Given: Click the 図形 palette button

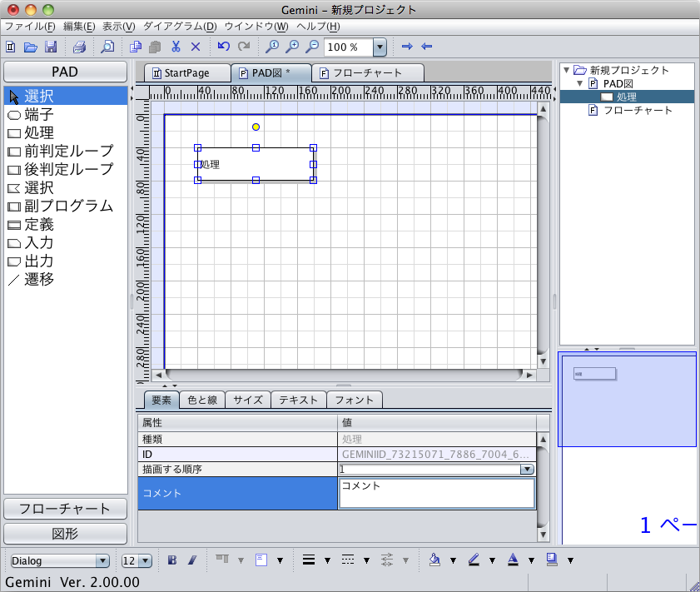Looking at the screenshot, I should tap(65, 534).
